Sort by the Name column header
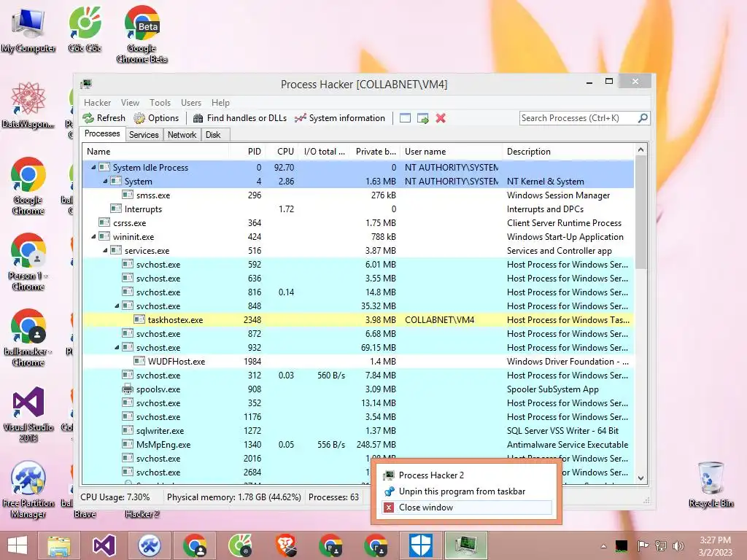747x560 pixels. (x=156, y=152)
